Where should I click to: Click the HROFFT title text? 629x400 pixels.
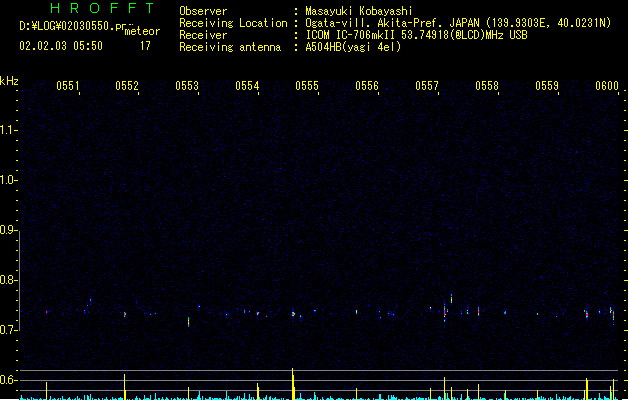103,8
